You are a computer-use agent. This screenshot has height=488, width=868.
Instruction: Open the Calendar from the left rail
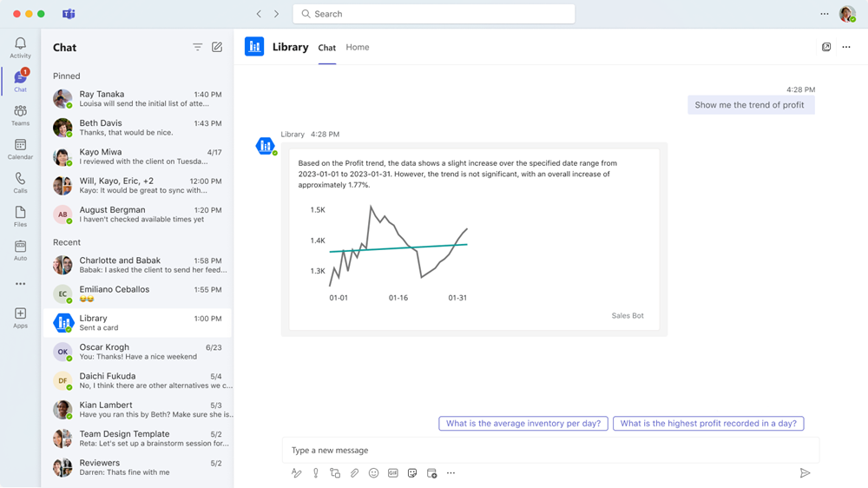pos(20,149)
